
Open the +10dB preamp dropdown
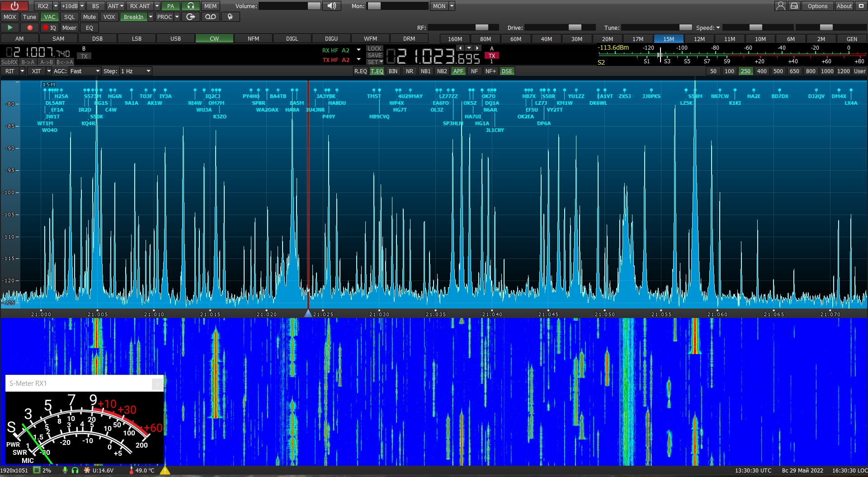82,6
